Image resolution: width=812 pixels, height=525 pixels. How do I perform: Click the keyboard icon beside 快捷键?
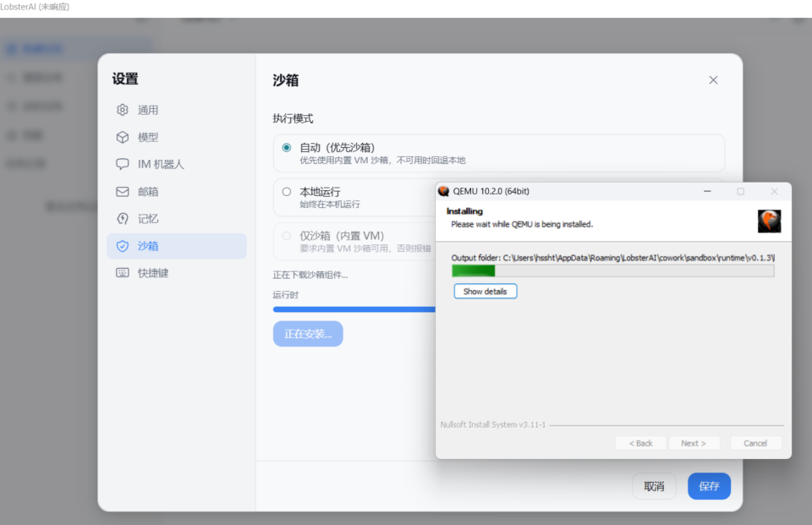(122, 273)
